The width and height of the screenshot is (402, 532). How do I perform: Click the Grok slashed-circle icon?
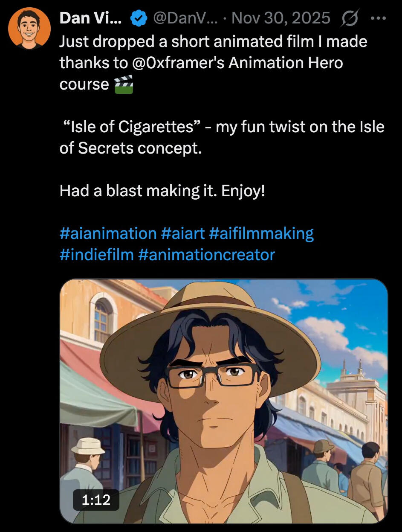[350, 18]
